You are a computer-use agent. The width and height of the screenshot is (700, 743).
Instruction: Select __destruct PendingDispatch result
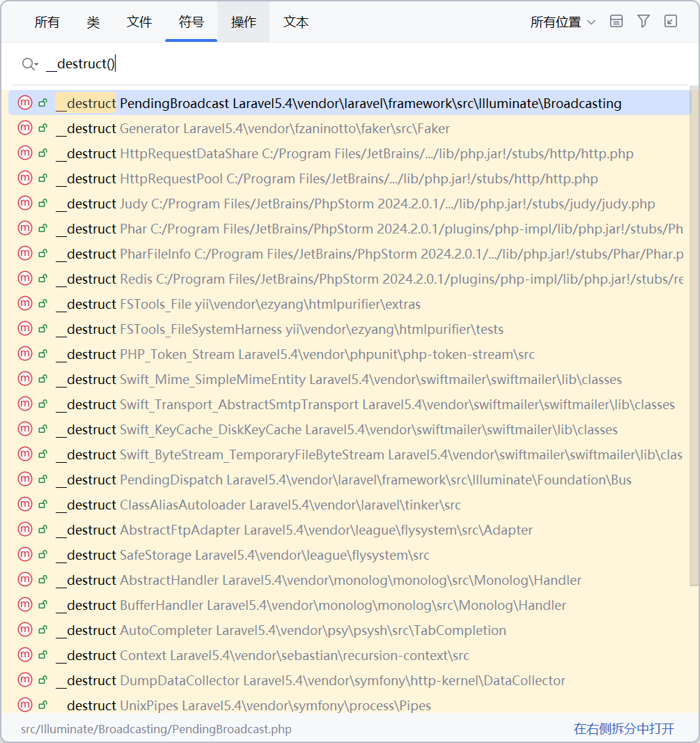coord(350,480)
